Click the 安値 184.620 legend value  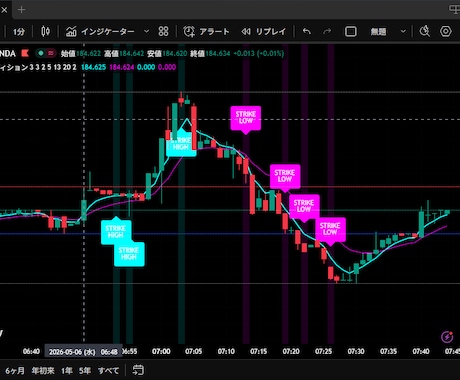[x=167, y=53]
